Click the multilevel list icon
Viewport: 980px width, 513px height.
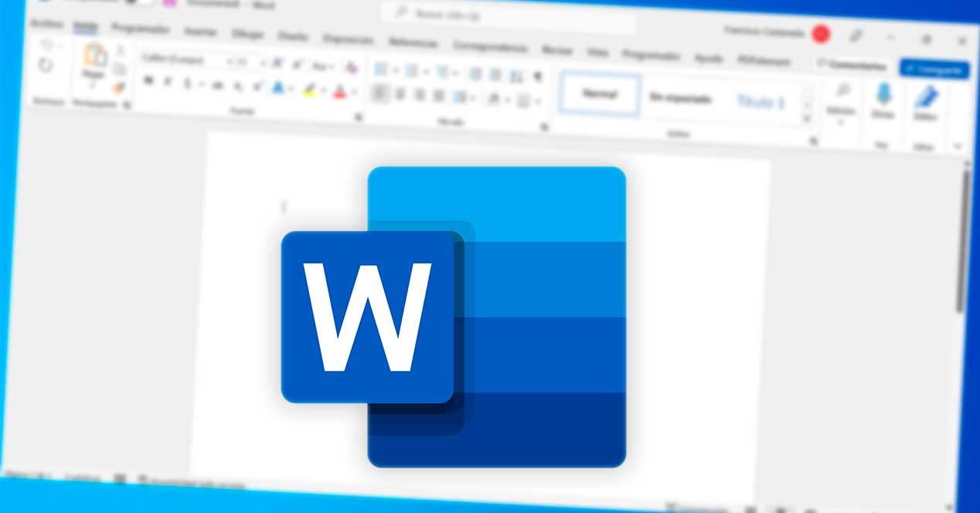point(443,73)
